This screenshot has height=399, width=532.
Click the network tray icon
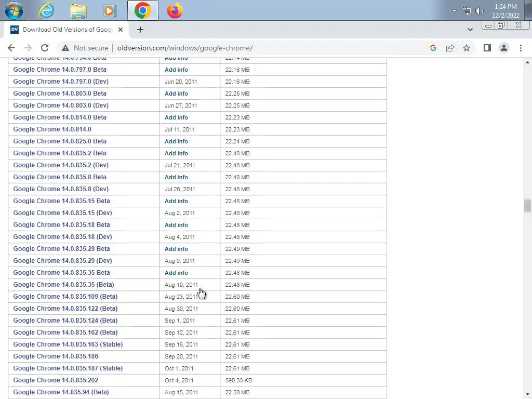pyautogui.click(x=467, y=11)
